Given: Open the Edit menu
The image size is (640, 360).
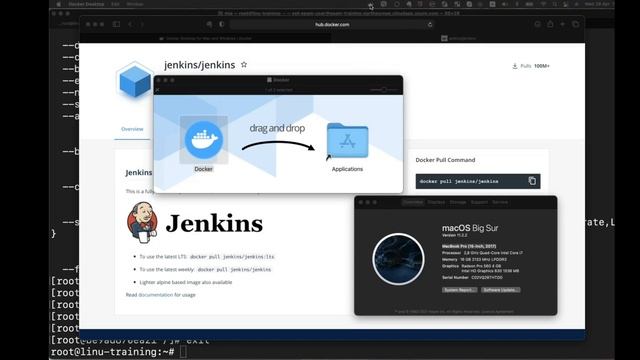Looking at the screenshot, I should pos(116,4).
